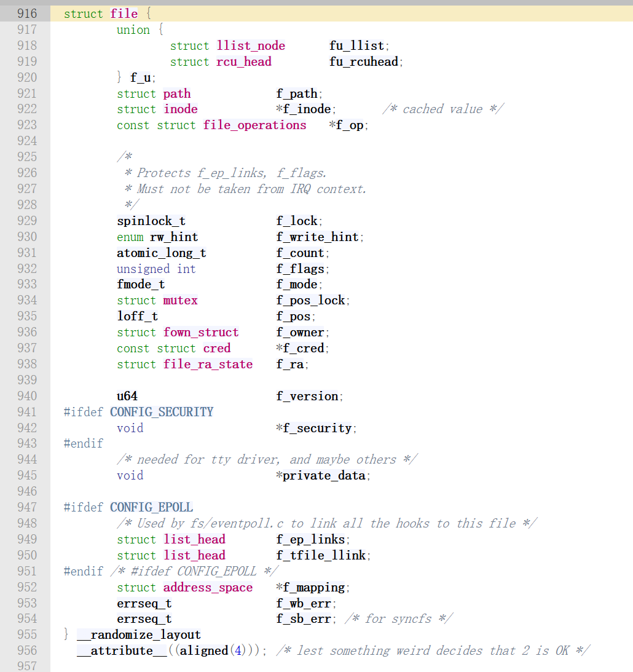Click the __randomize_layout annotation
633x672 pixels.
click(x=138, y=635)
